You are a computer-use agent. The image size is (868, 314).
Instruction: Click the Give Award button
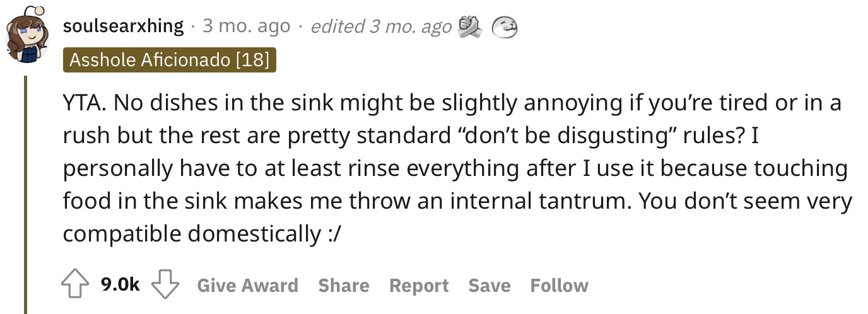click(248, 286)
